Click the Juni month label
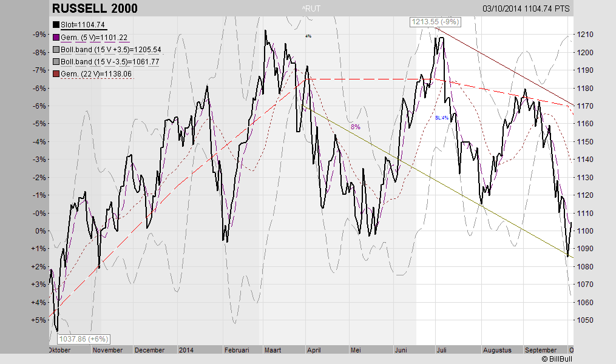 pos(401,350)
